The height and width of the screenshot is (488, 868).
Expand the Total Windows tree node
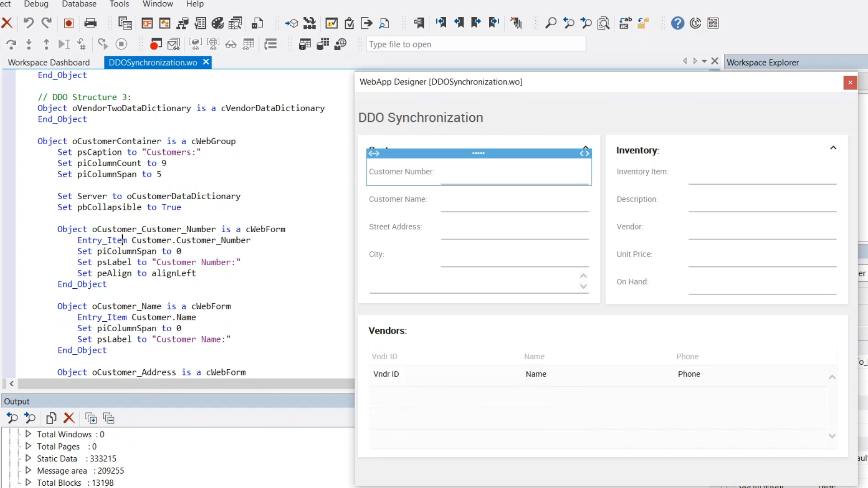[28, 434]
